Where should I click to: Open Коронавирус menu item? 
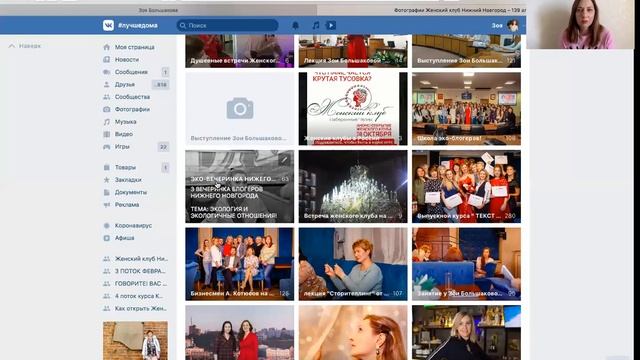(133, 225)
